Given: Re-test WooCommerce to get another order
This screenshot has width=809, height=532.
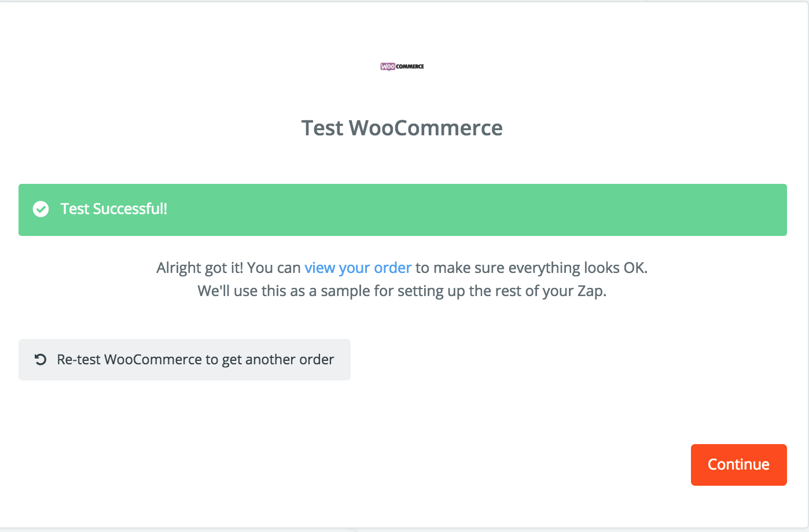Looking at the screenshot, I should tap(185, 360).
